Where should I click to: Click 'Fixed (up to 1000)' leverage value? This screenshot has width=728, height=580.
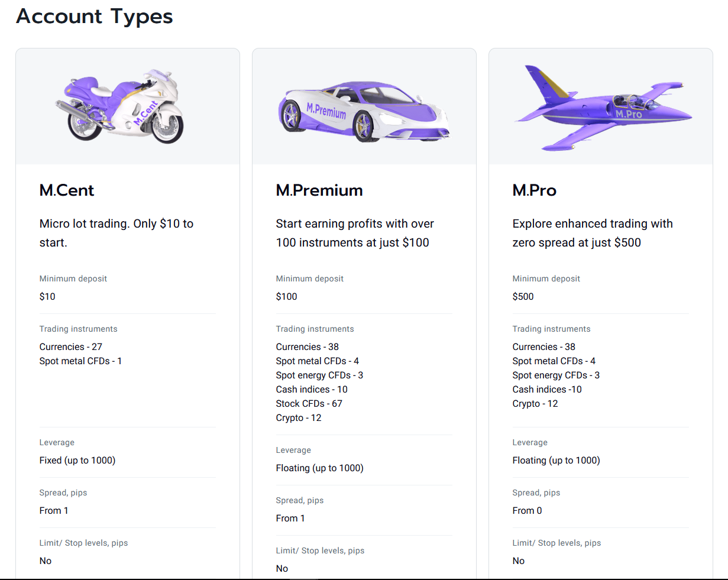click(x=77, y=461)
